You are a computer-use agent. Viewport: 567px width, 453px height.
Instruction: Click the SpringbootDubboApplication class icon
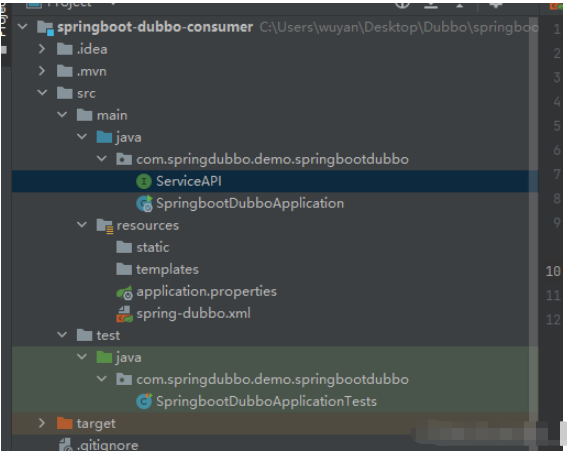click(144, 204)
